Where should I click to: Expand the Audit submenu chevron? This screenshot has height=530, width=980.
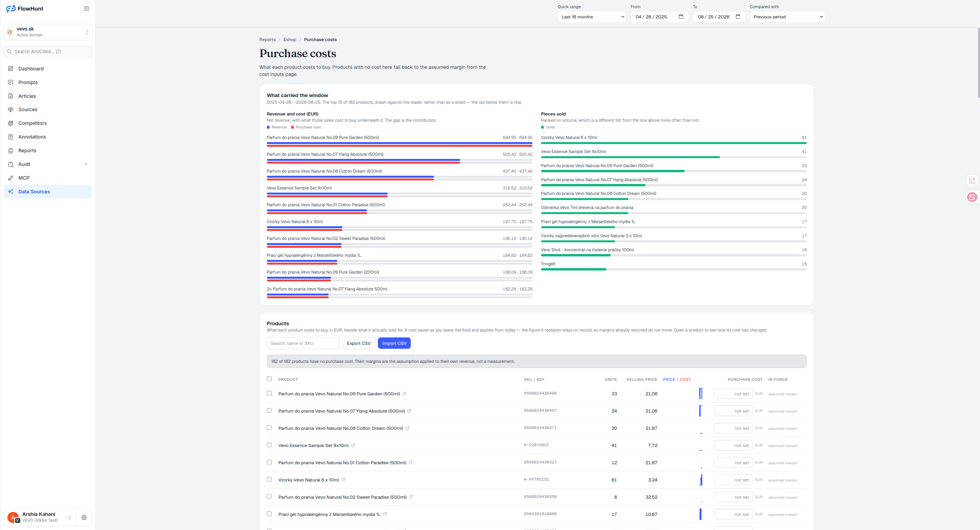pyautogui.click(x=86, y=164)
